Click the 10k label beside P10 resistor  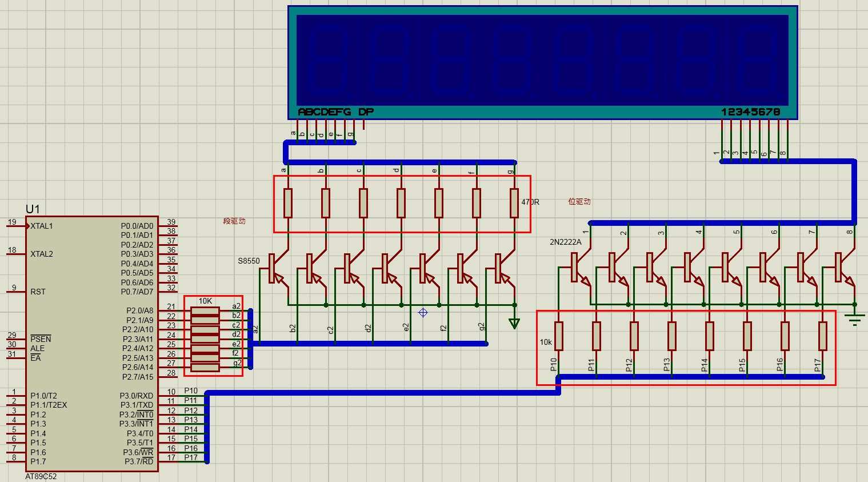pos(546,342)
